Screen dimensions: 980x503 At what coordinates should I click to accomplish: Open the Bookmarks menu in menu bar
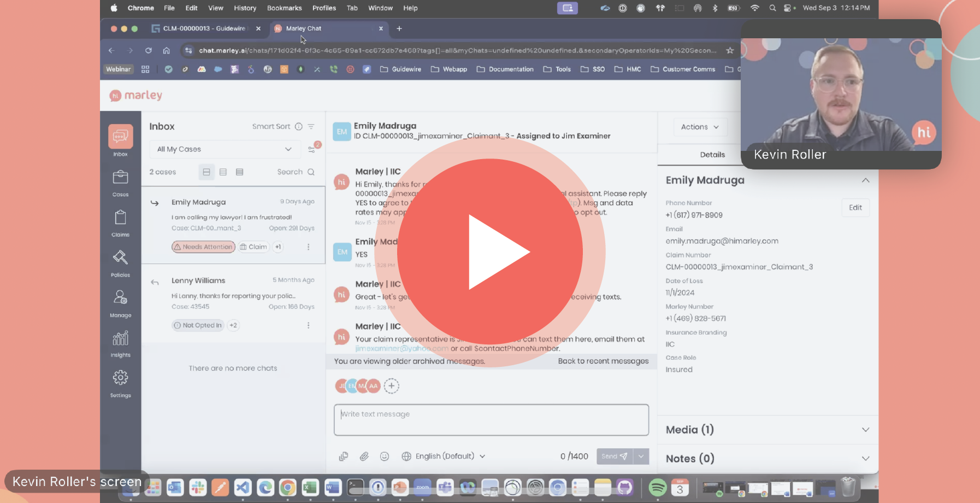click(284, 8)
